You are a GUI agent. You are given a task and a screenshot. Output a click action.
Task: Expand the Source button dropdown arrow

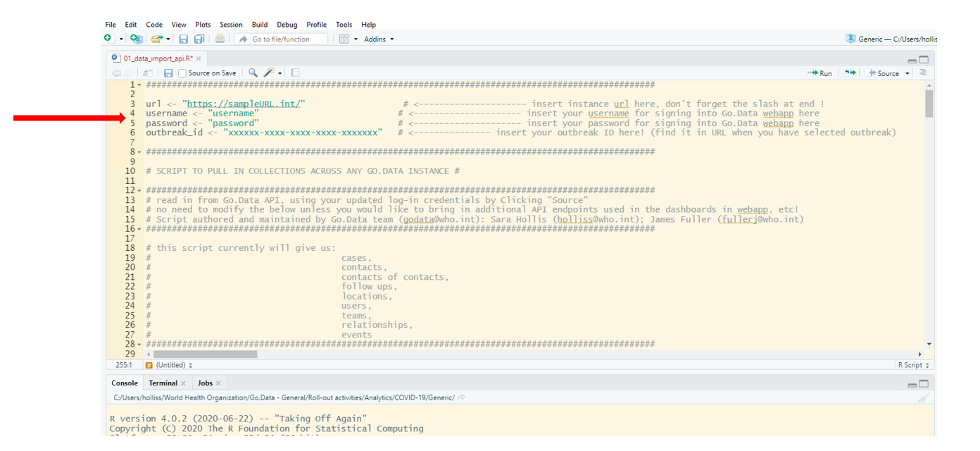pyautogui.click(x=907, y=73)
